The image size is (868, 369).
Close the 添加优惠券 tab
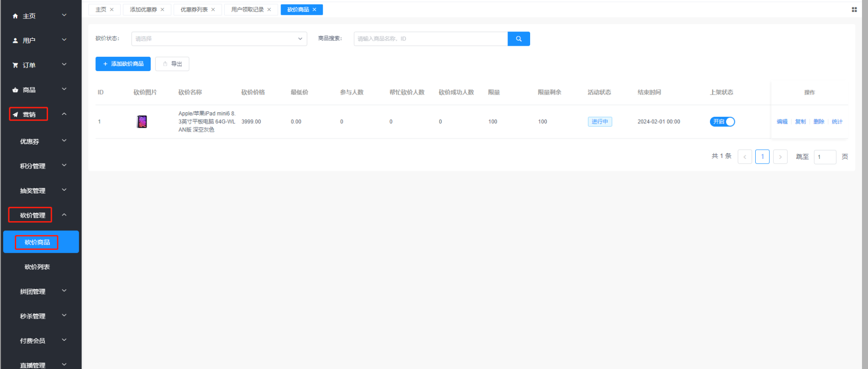[x=162, y=10]
